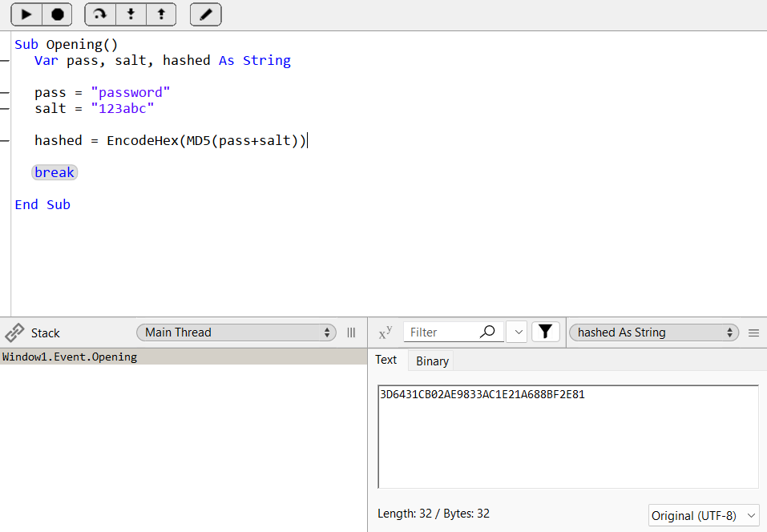Open the hamburger menu in variables pane
The height and width of the screenshot is (532, 767).
click(x=754, y=333)
